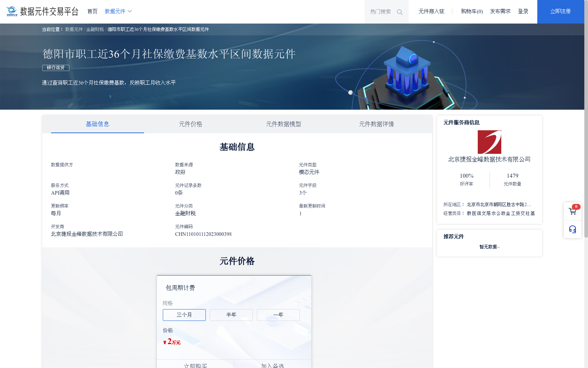Viewport: 588px width, 368px height.
Task: Click the 加入备选 button
Action: tap(272, 364)
